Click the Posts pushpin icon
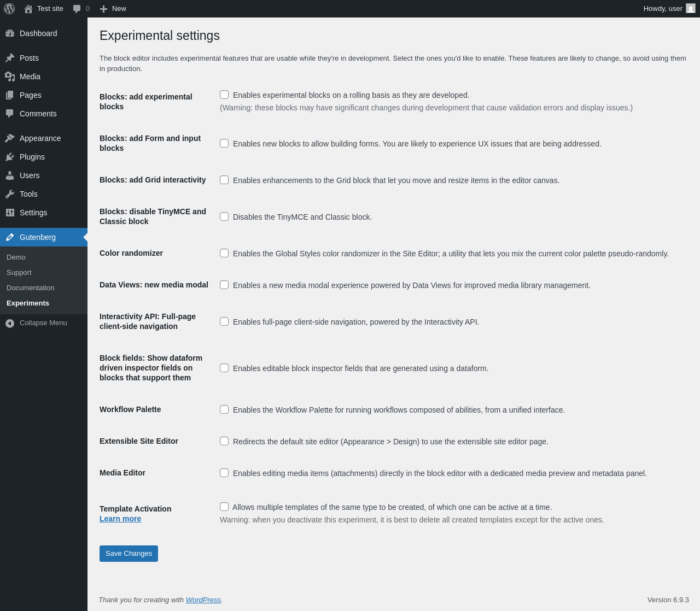 (10, 58)
